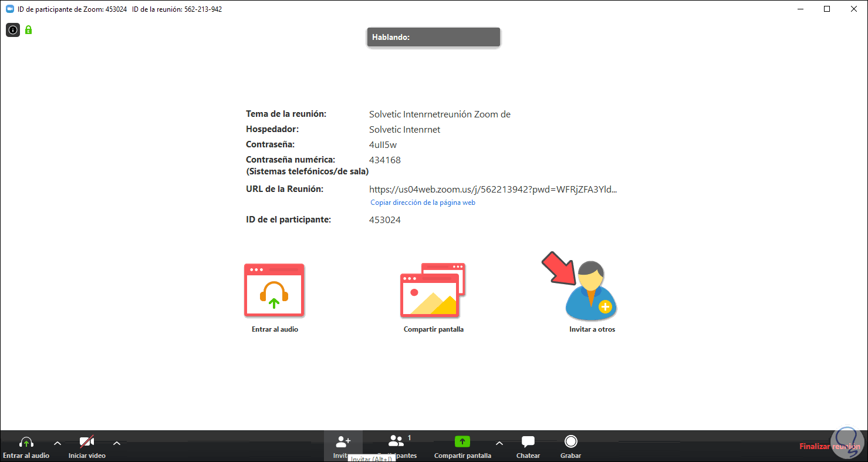Image resolution: width=868 pixels, height=462 pixels.
Task: Join audio from the bottom toolbar
Action: [26, 447]
